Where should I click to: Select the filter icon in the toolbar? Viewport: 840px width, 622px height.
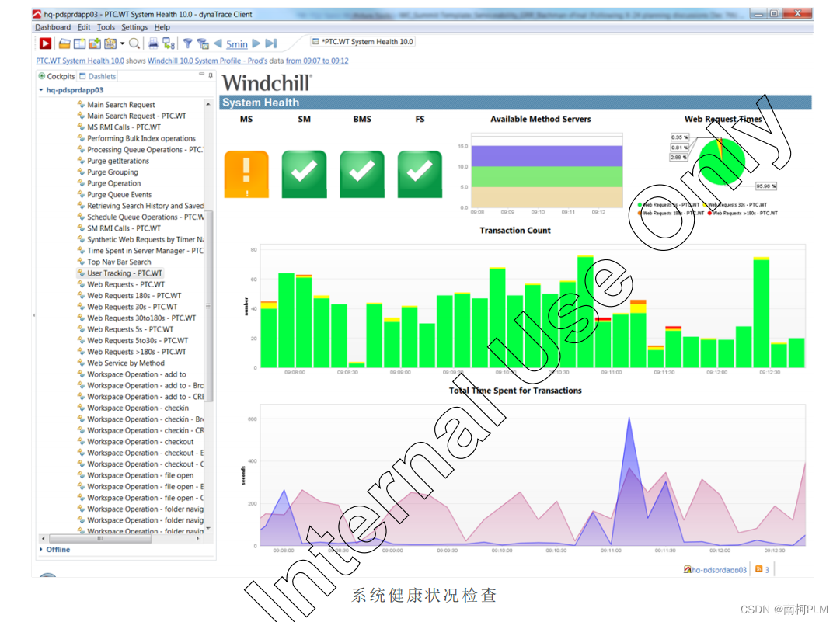click(188, 44)
